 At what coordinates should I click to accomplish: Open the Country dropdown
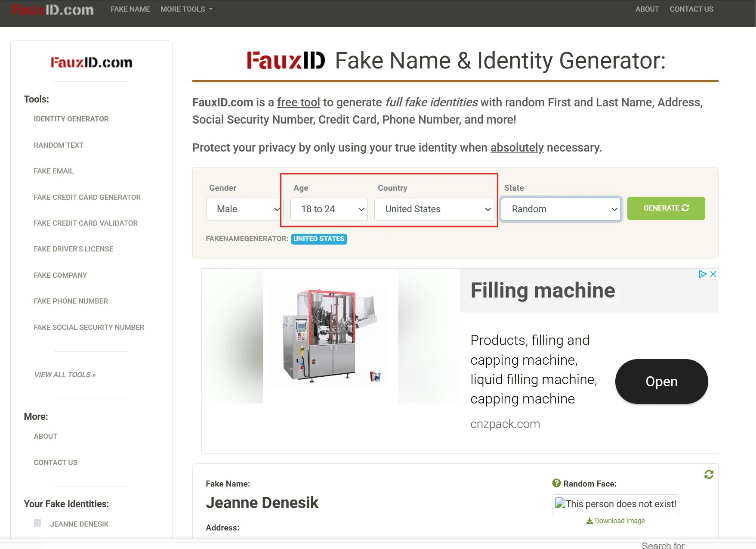[x=434, y=209]
